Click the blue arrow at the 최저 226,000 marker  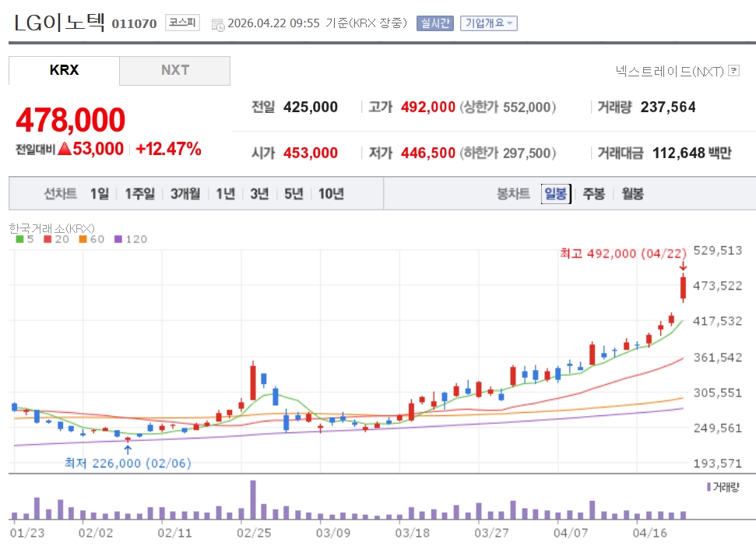coord(128,448)
